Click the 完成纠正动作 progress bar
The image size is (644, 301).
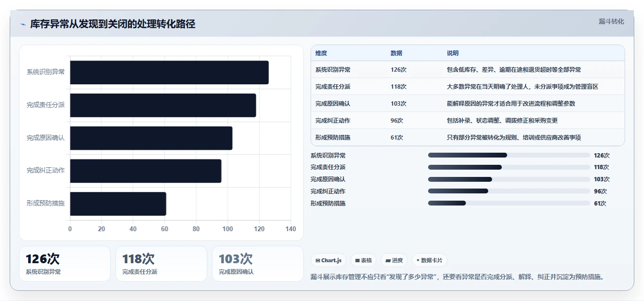click(509, 191)
